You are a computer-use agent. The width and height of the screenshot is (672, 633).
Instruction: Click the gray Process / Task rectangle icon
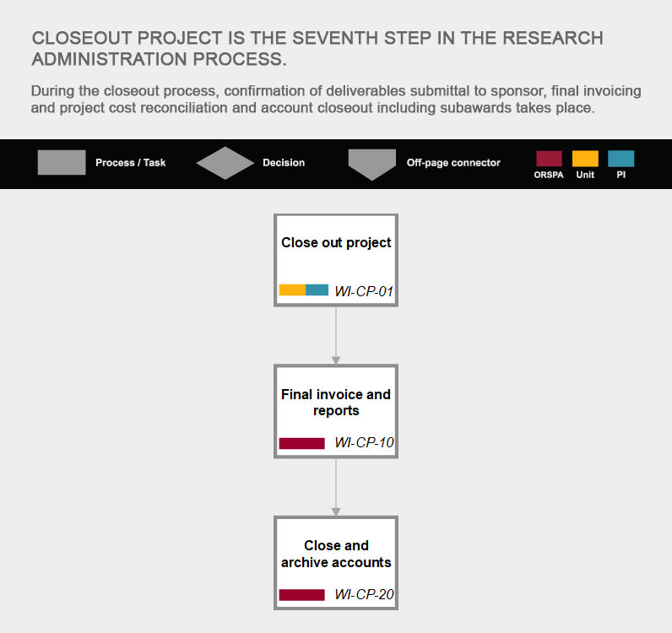[x=62, y=162]
